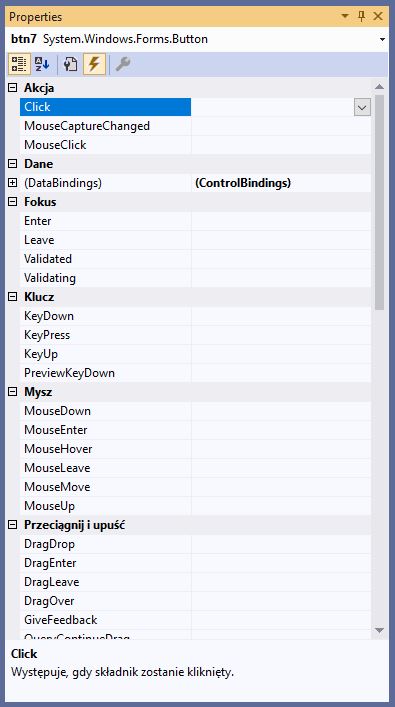The width and height of the screenshot is (395, 707).
Task: Collapse the Klucz category
Action: pos(13,297)
